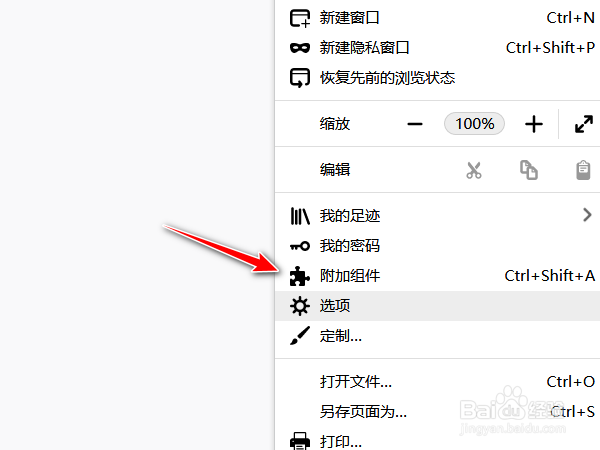Click the copy icon in 编辑 row
The width and height of the screenshot is (600, 450).
click(528, 170)
